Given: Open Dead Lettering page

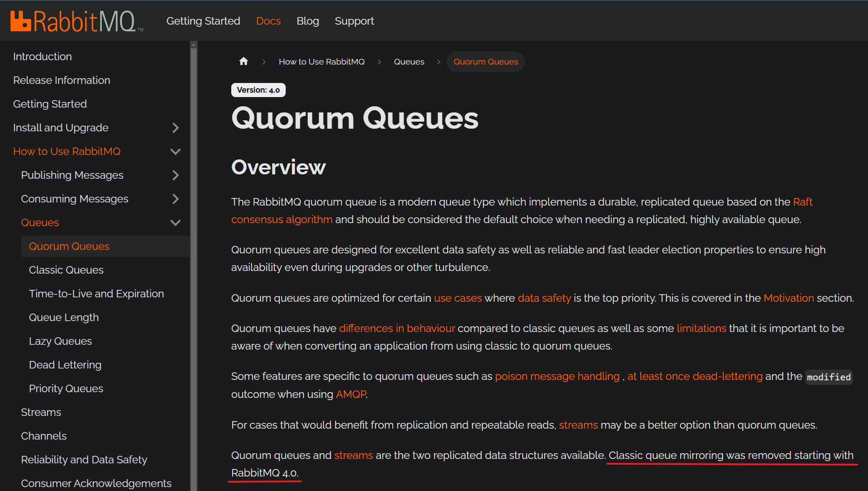Looking at the screenshot, I should tap(65, 365).
